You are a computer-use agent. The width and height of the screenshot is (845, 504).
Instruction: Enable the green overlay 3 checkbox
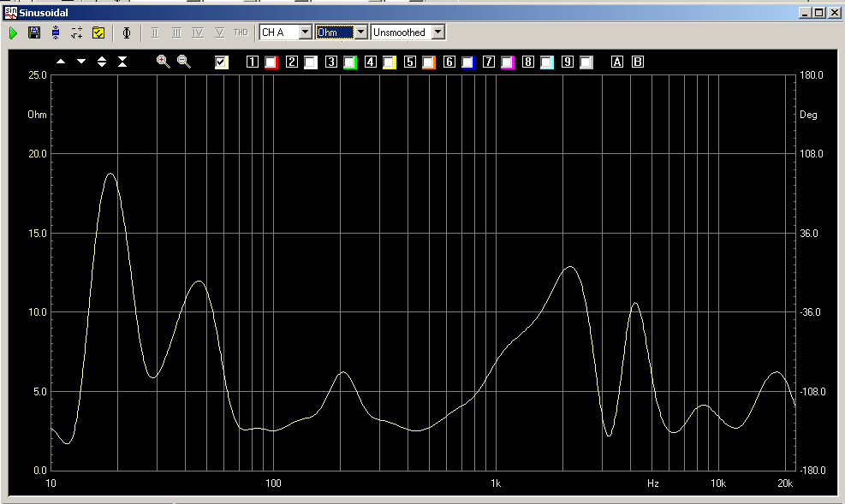coord(350,62)
